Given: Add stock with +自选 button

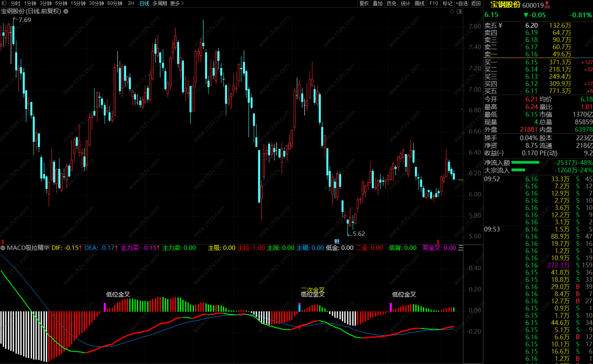Looking at the screenshot, I should coord(462,3).
